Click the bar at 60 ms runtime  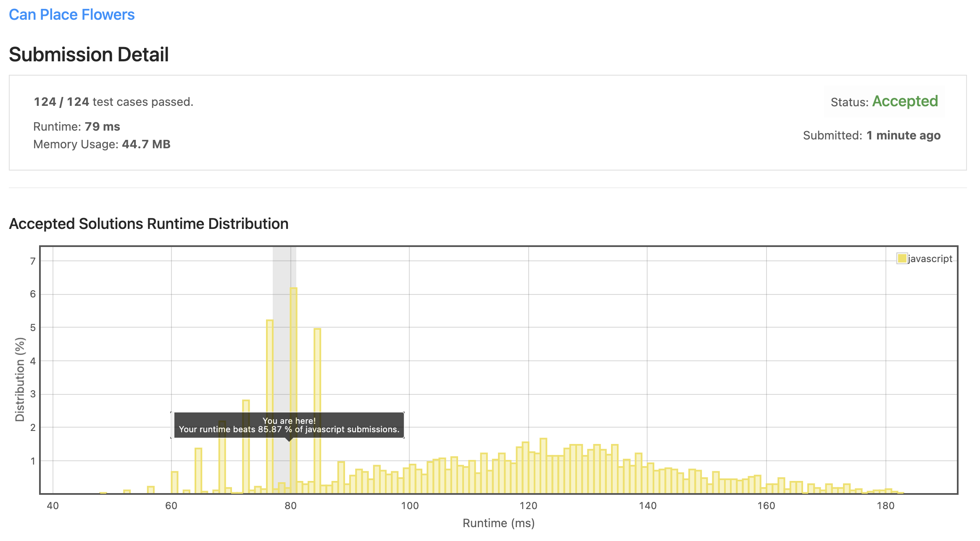(174, 483)
